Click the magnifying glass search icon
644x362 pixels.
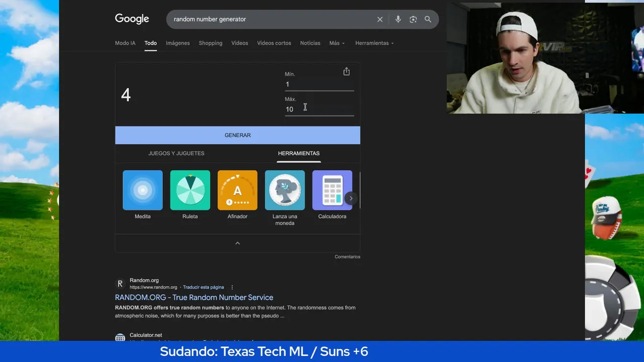coord(428,19)
